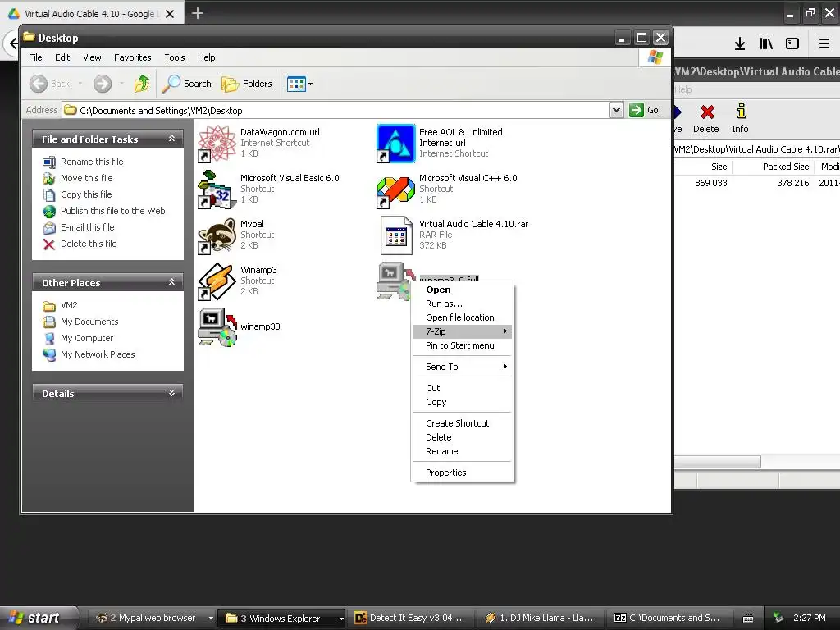Choose Rename in the context menu
840x630 pixels.
[x=461, y=451]
